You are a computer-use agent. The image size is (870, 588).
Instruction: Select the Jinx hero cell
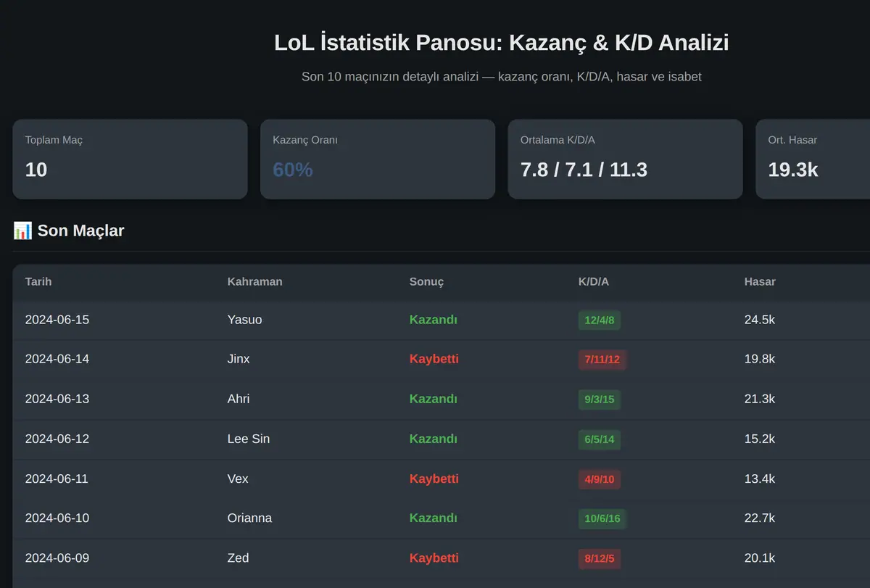pos(239,359)
